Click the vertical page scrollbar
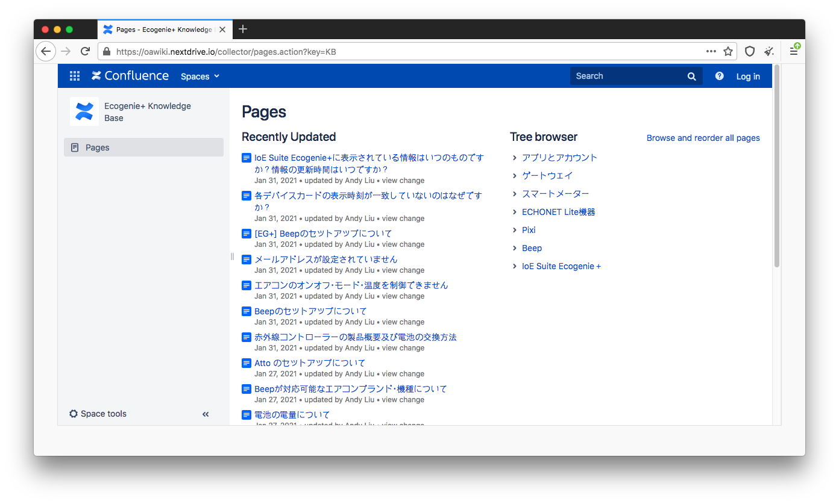The height and width of the screenshot is (504, 839). 777,166
